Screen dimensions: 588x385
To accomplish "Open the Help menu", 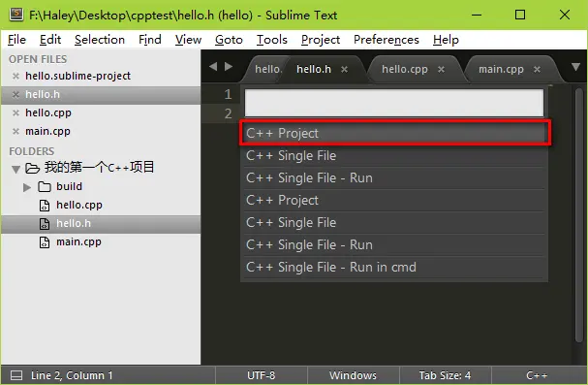I will point(446,40).
